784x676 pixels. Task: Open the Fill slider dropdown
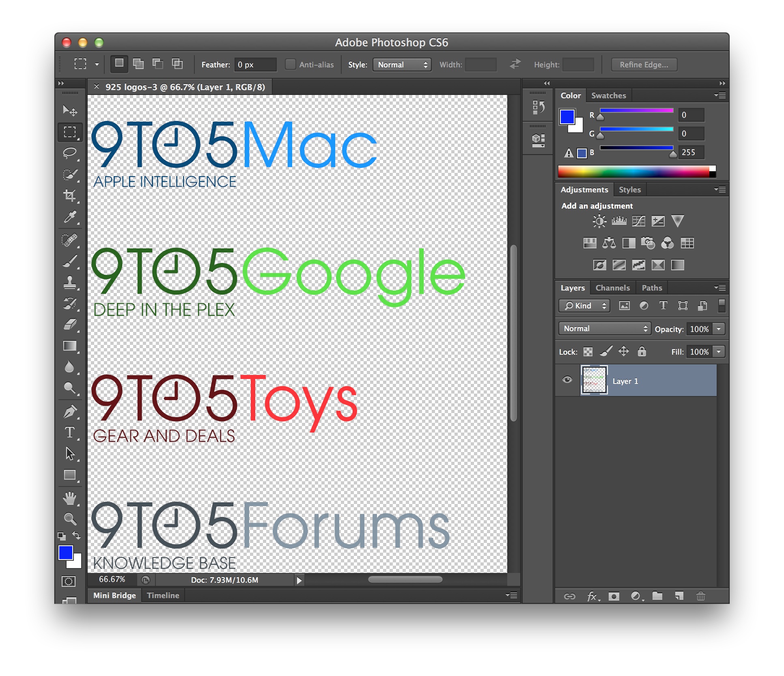[x=719, y=352]
